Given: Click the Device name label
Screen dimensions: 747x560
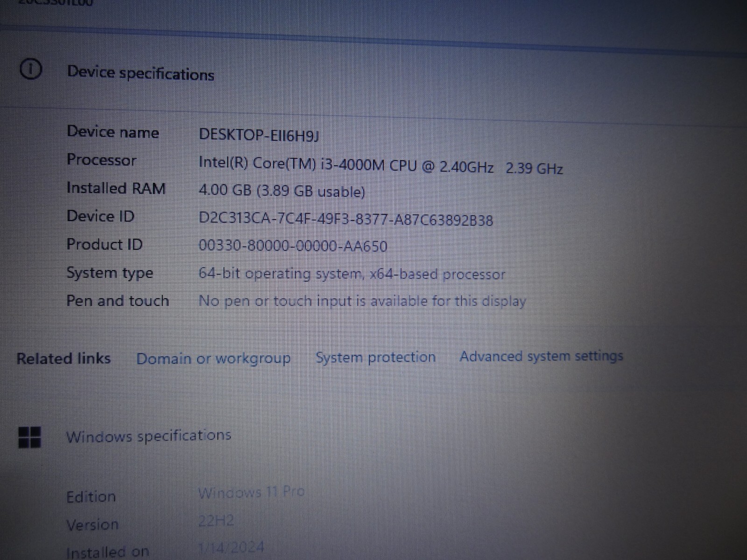Looking at the screenshot, I should click(113, 132).
